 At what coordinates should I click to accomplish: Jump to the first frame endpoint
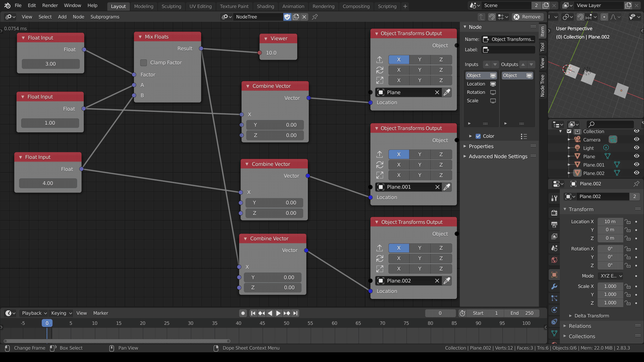[x=254, y=313]
